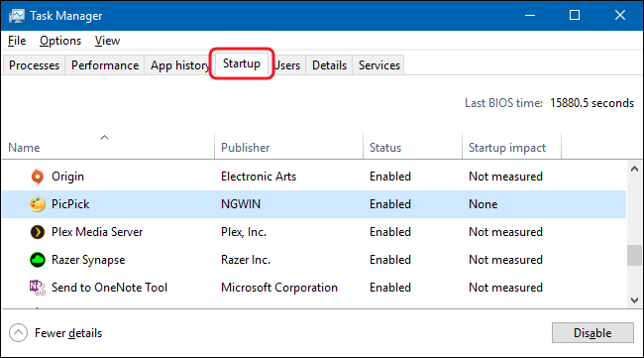Image resolution: width=644 pixels, height=358 pixels.
Task: Open the Details tab
Action: pos(329,65)
